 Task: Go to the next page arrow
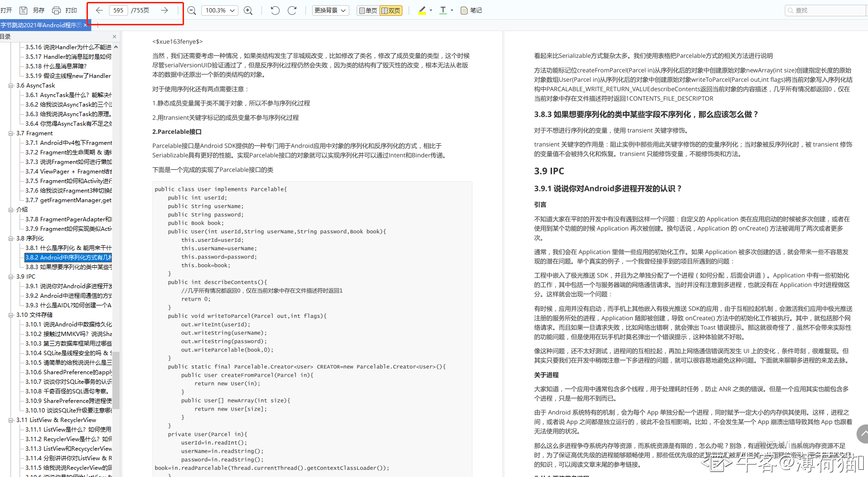[x=164, y=10]
